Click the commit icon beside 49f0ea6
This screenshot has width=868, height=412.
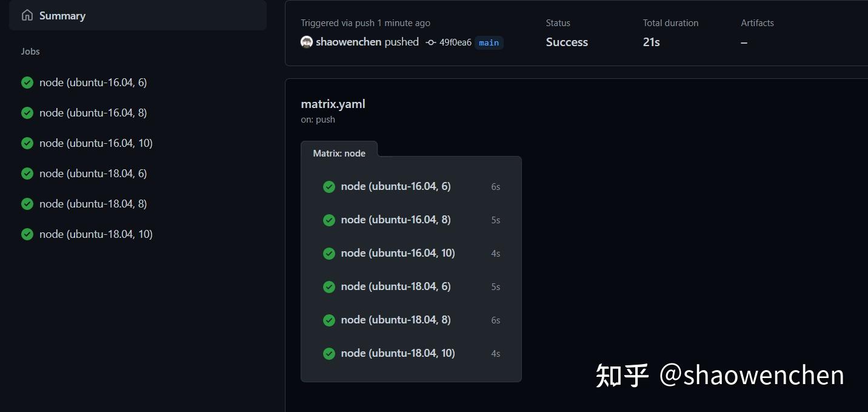(431, 42)
